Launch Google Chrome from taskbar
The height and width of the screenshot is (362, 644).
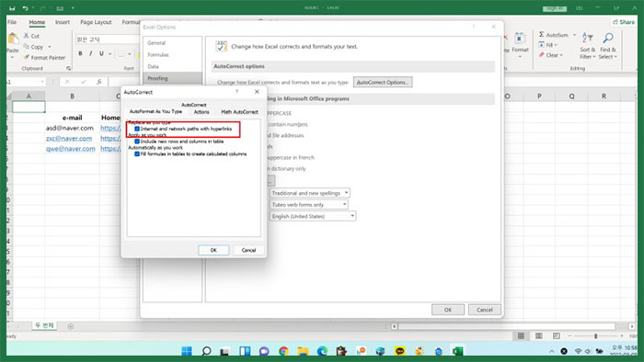click(x=283, y=351)
